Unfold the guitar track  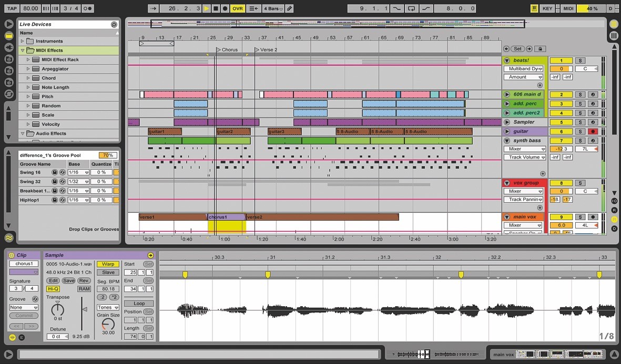(507, 131)
